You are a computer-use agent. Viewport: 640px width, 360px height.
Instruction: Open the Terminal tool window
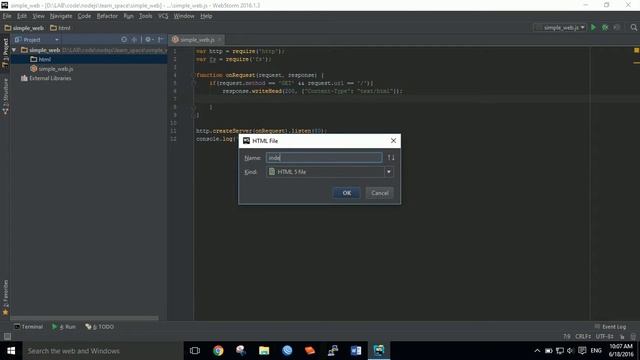pyautogui.click(x=28, y=327)
